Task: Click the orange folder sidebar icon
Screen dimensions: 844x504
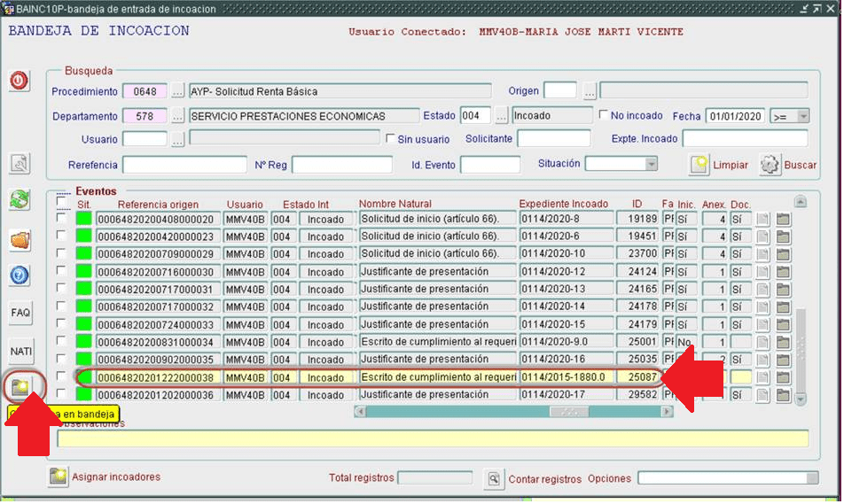Action: (20, 240)
